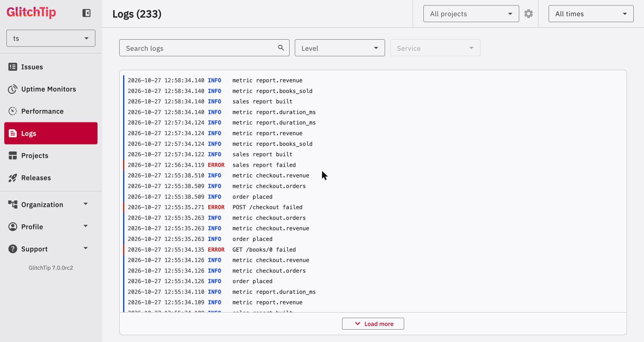Click the Organization tree icon

[13, 205]
